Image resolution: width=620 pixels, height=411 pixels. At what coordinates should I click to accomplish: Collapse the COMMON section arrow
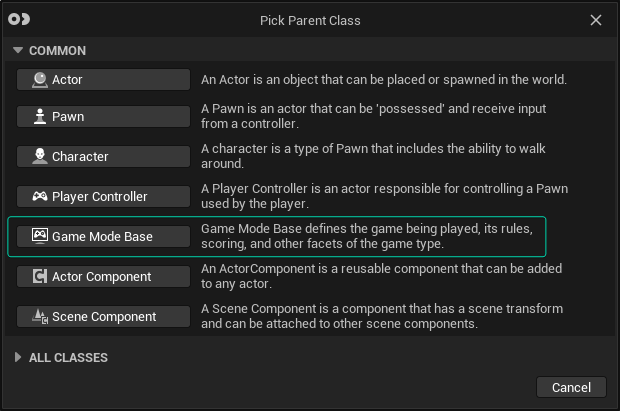(17, 51)
